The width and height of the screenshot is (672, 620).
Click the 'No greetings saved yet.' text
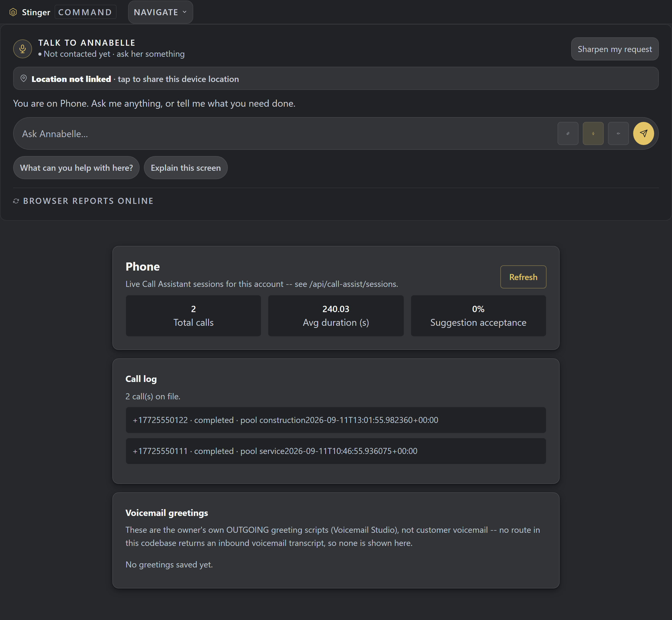[169, 565]
